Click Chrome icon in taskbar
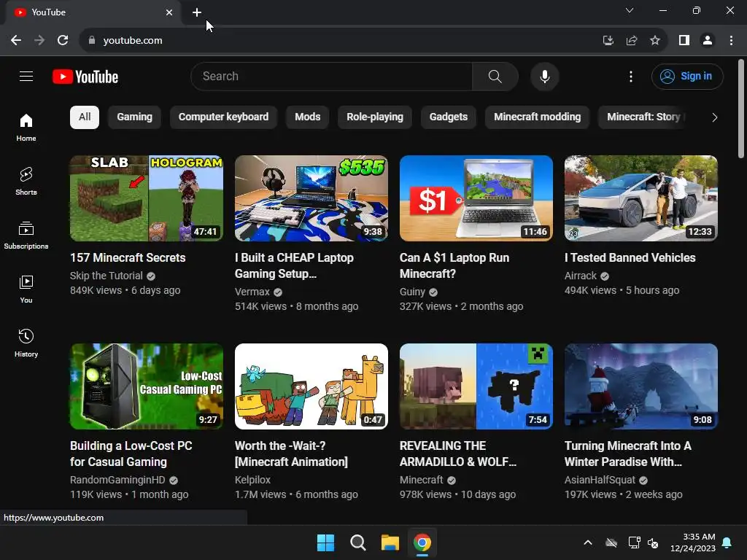The height and width of the screenshot is (560, 747). (422, 542)
